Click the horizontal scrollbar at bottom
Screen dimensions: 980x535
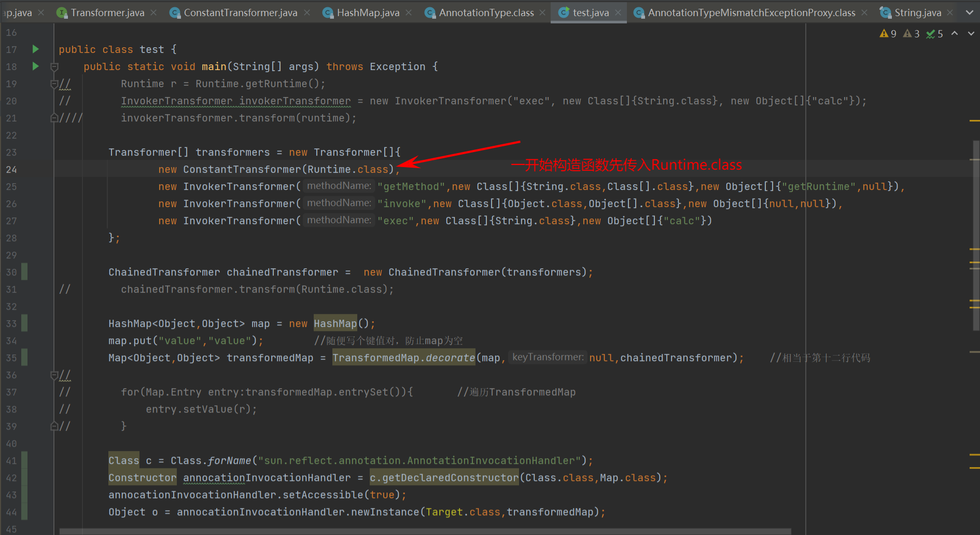pyautogui.click(x=425, y=531)
